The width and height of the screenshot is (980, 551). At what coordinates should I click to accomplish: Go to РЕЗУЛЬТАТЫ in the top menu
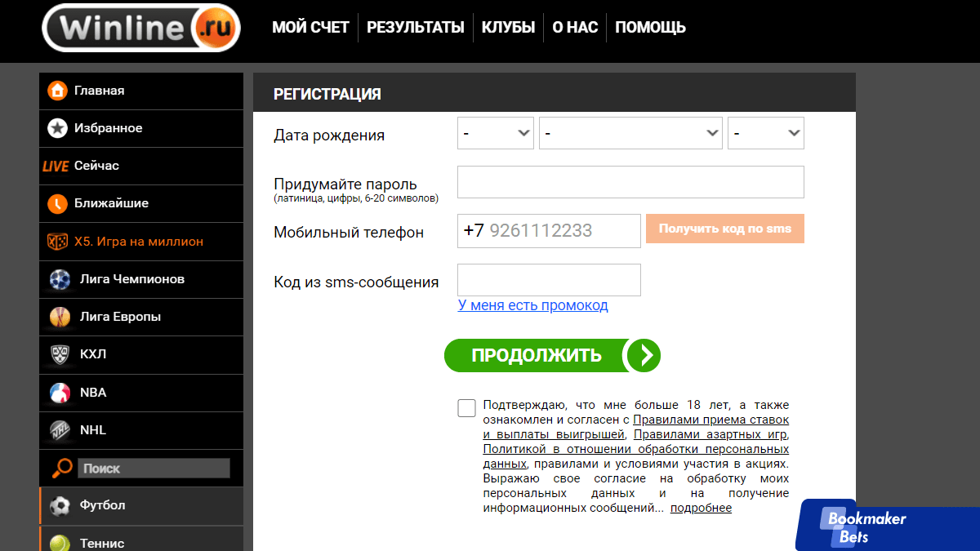click(415, 27)
